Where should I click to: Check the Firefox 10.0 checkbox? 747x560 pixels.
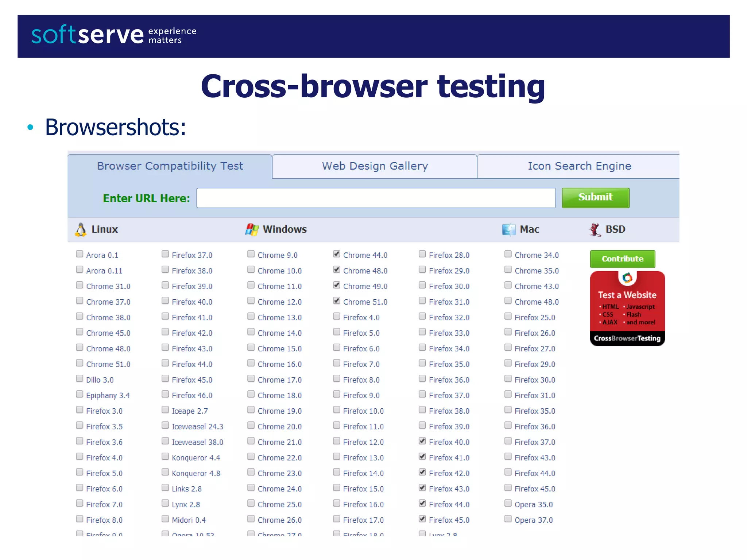click(337, 410)
